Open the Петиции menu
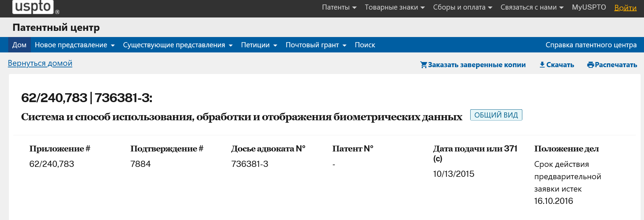Viewport: 644px width, 220px height. 259,45
